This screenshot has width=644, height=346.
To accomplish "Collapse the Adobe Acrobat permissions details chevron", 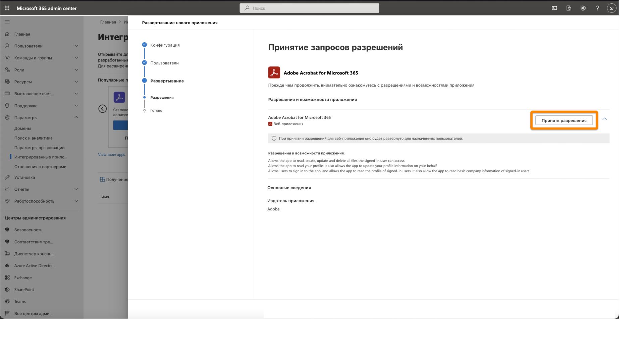I will tap(604, 119).
